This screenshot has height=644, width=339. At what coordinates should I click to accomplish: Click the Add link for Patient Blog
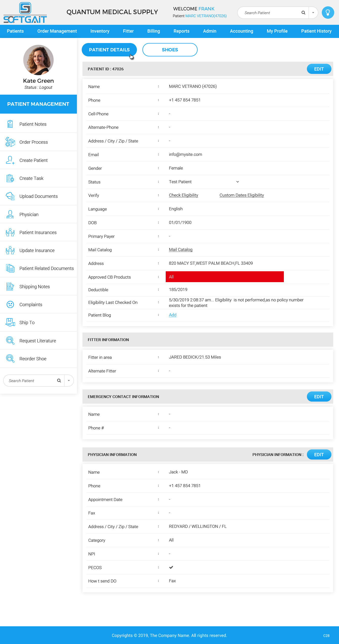(x=173, y=315)
